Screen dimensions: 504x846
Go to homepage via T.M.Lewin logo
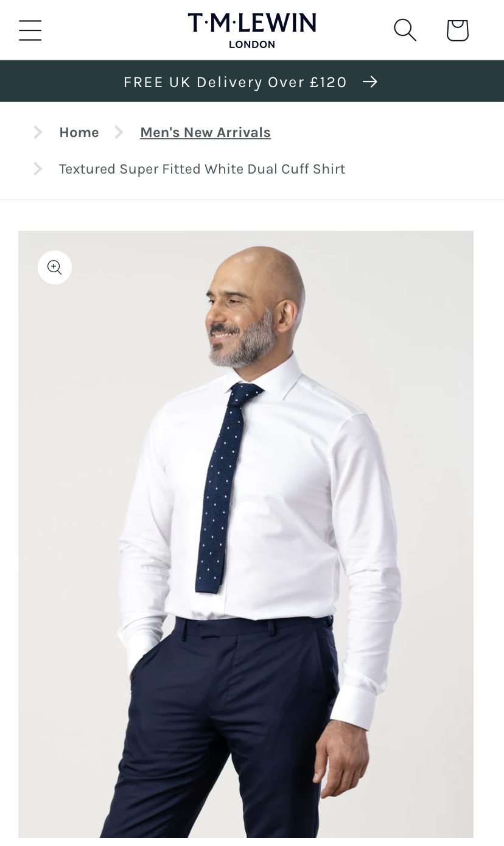tap(252, 30)
